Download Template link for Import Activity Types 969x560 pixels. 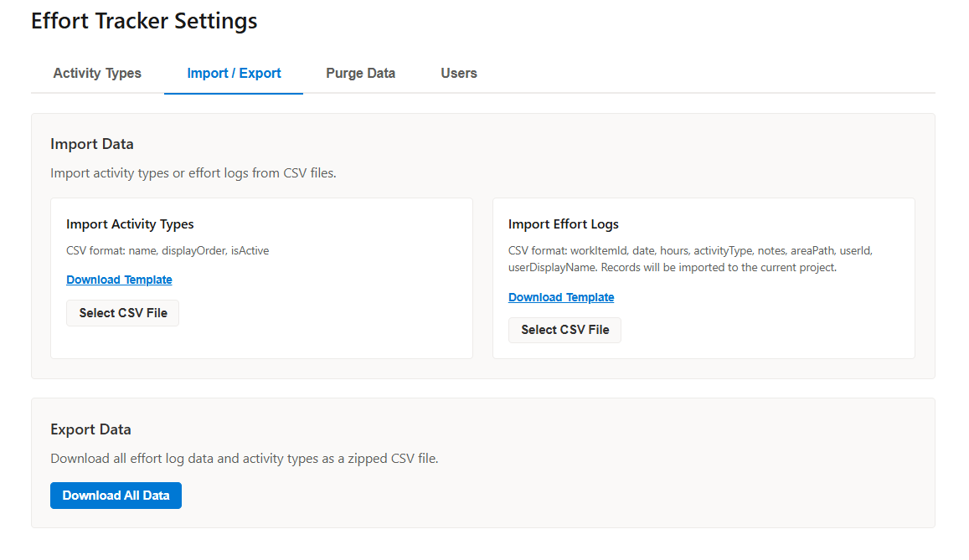tap(119, 280)
